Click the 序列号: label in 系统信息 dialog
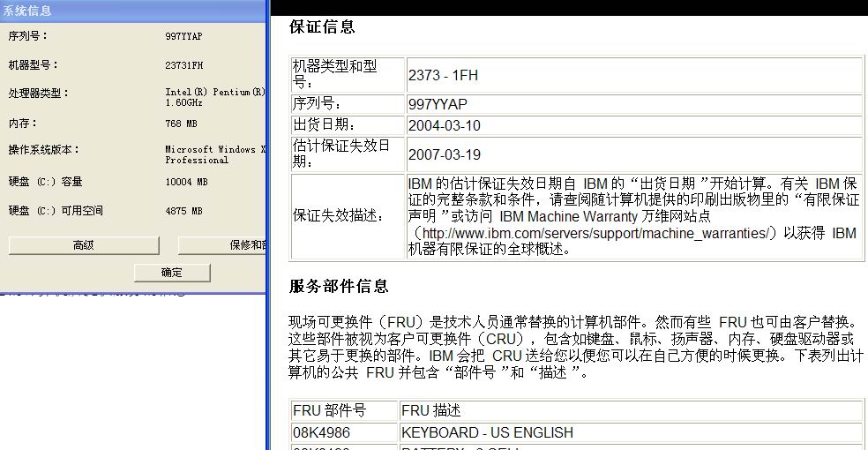This screenshot has width=868, height=450. point(27,36)
